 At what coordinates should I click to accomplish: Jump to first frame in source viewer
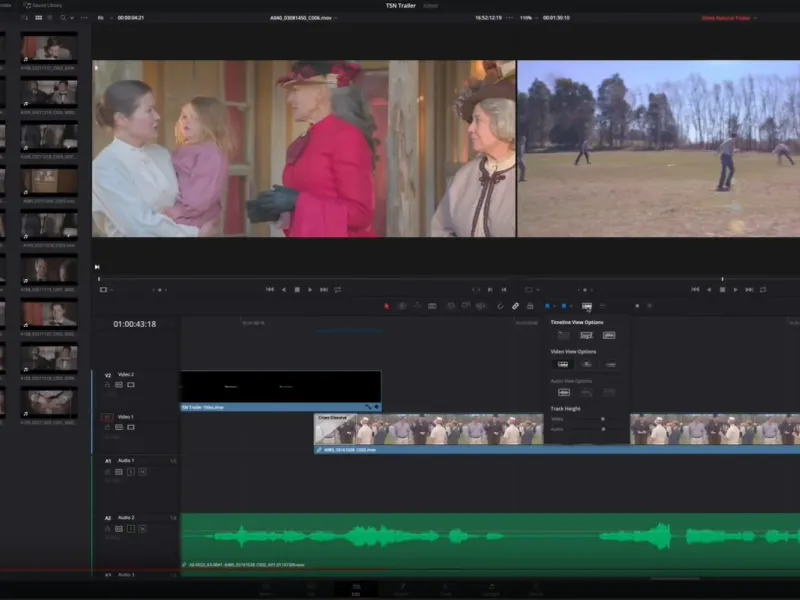270,290
